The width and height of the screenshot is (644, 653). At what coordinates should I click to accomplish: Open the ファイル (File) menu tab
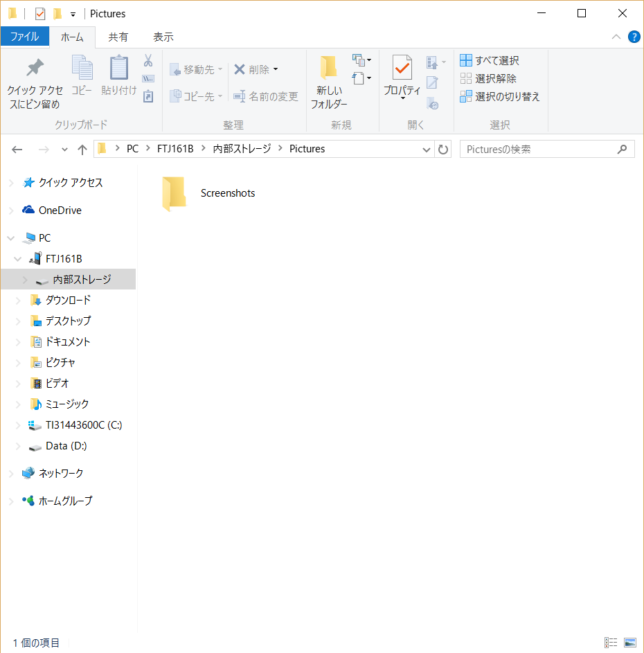[x=24, y=37]
